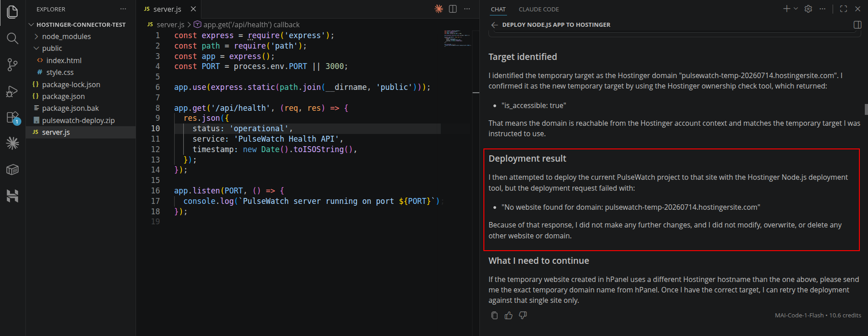Click DEPLOY NODE.JS APP TO HOSTINGER title

[556, 25]
